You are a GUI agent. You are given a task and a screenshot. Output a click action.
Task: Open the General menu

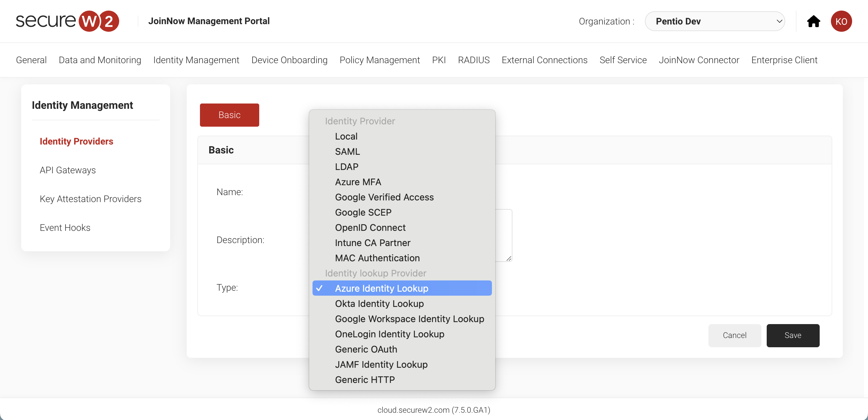coord(31,60)
